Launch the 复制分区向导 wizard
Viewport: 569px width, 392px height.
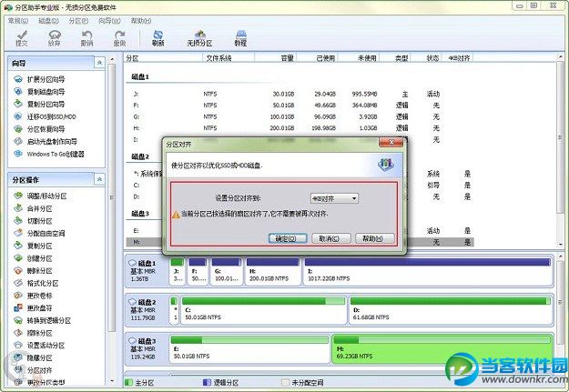pos(39,104)
